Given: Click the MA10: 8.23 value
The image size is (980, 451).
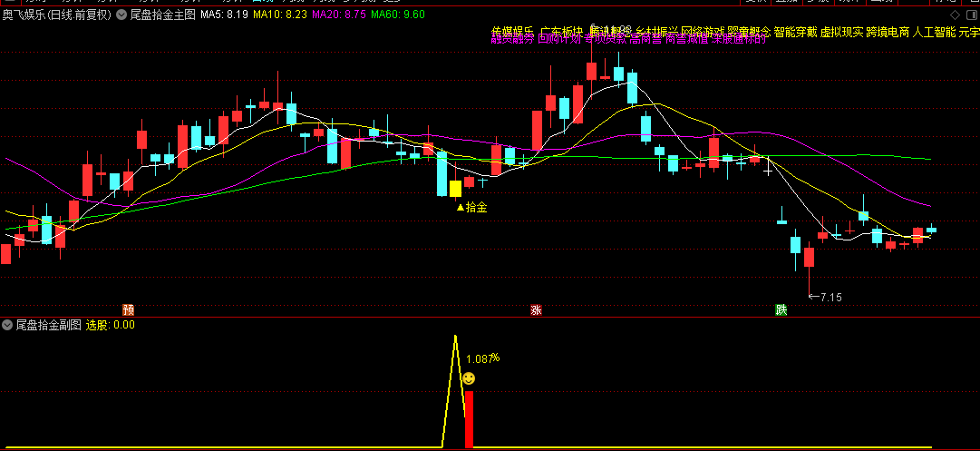Looking at the screenshot, I should (280, 15).
